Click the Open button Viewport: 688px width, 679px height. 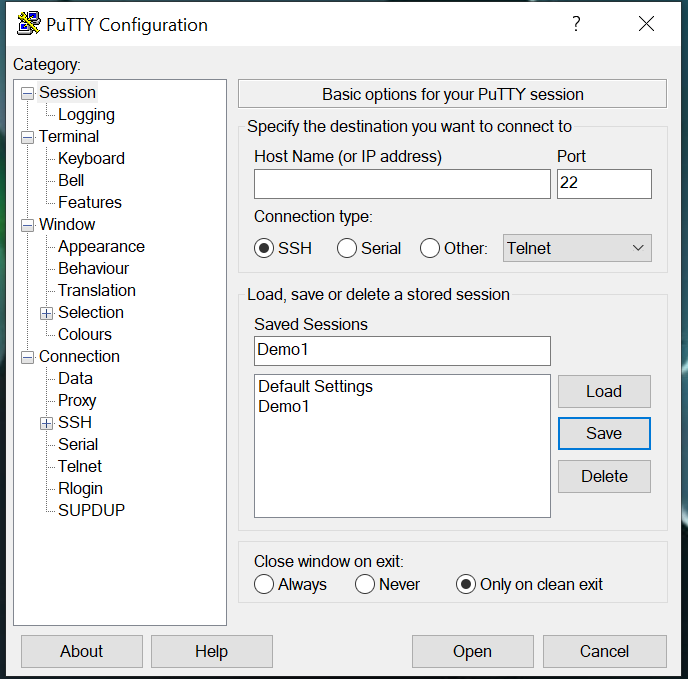473,651
